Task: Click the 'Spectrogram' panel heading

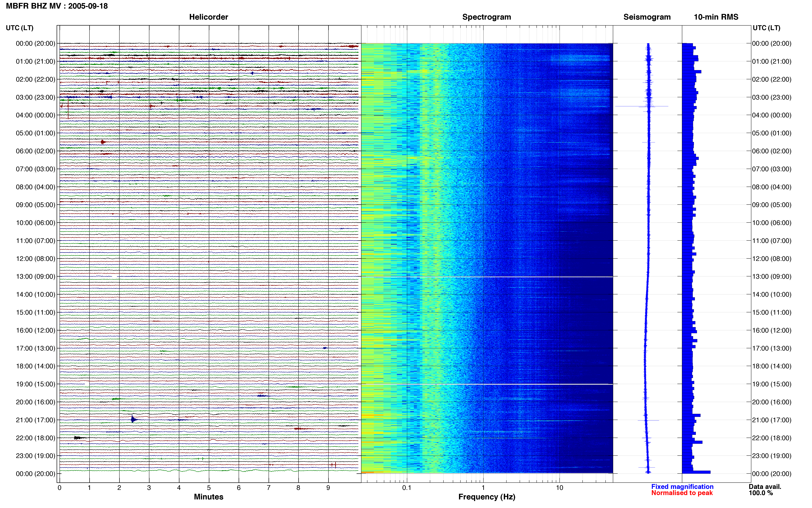Action: pos(487,17)
